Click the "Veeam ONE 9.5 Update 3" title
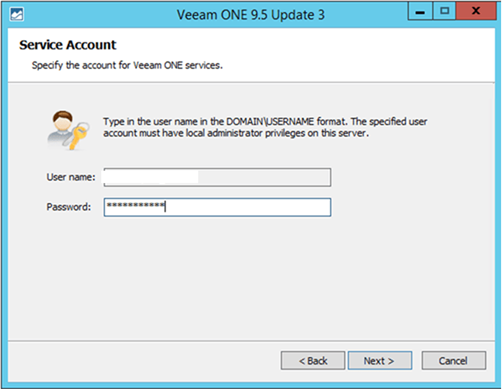This screenshot has height=389, width=502. point(251,15)
